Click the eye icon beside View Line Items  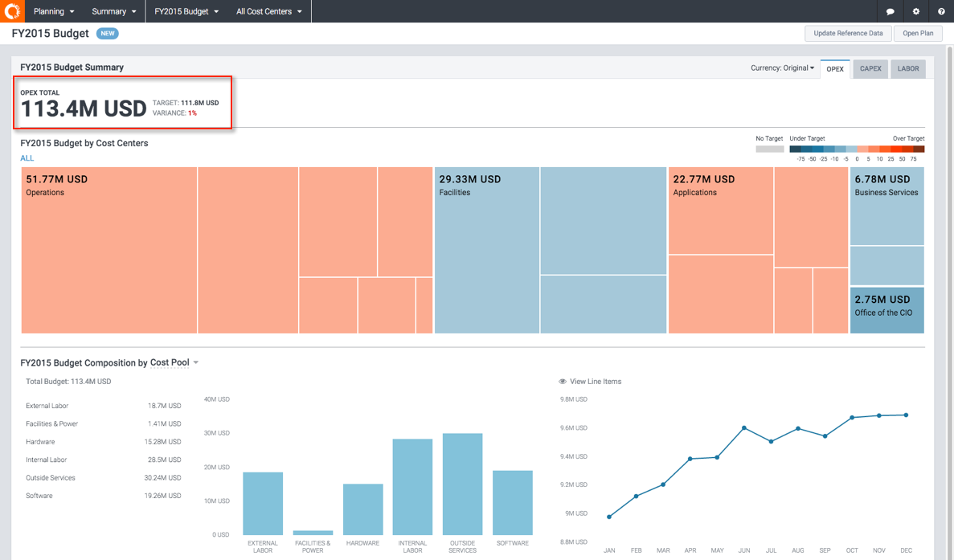tap(563, 382)
